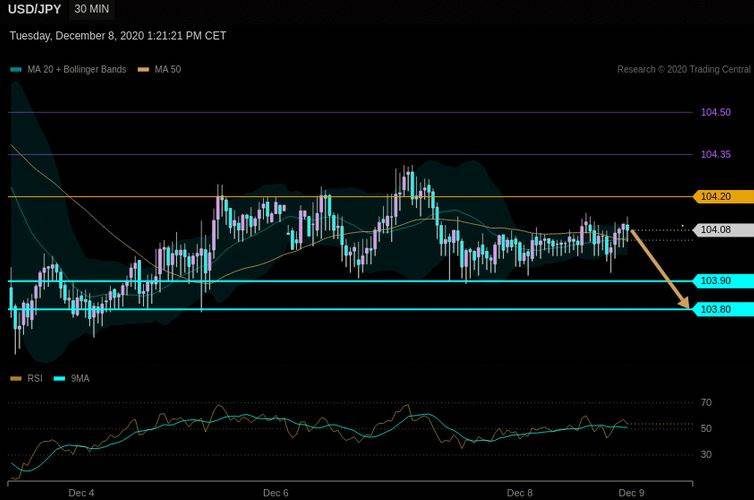The height and width of the screenshot is (500, 754).
Task: Click the Dec 9 date axis label
Action: [x=631, y=493]
